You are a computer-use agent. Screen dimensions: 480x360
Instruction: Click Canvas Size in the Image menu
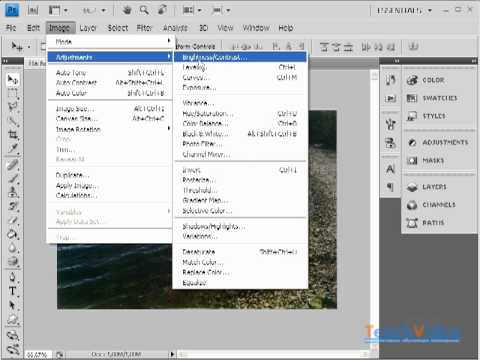(x=110, y=118)
